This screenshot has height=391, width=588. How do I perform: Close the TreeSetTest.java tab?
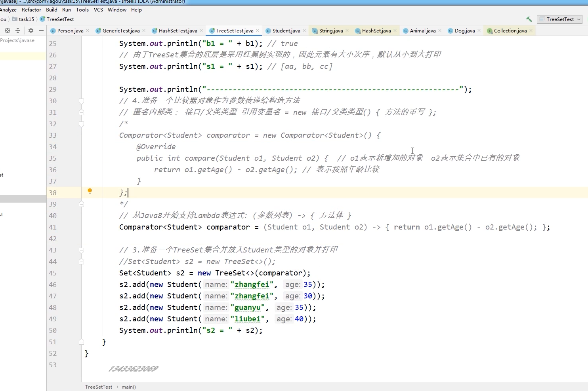(x=258, y=30)
